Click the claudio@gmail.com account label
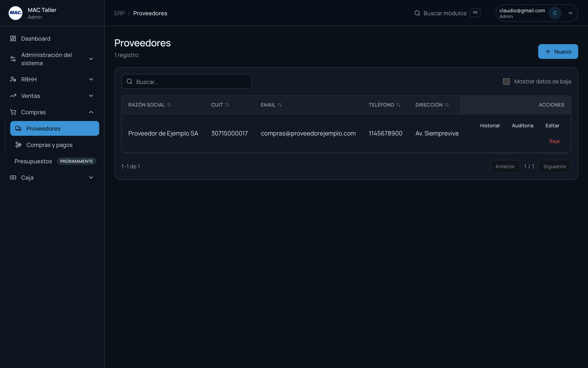 point(522,10)
